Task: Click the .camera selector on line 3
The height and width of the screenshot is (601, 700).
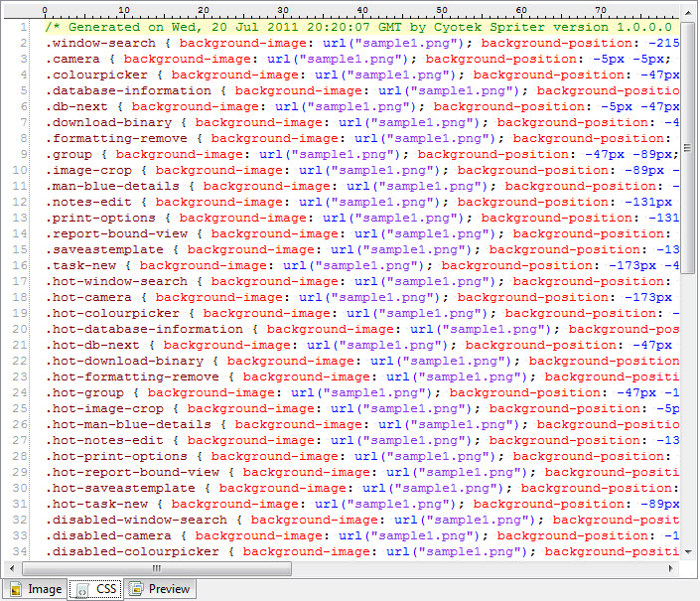Action: (x=72, y=59)
